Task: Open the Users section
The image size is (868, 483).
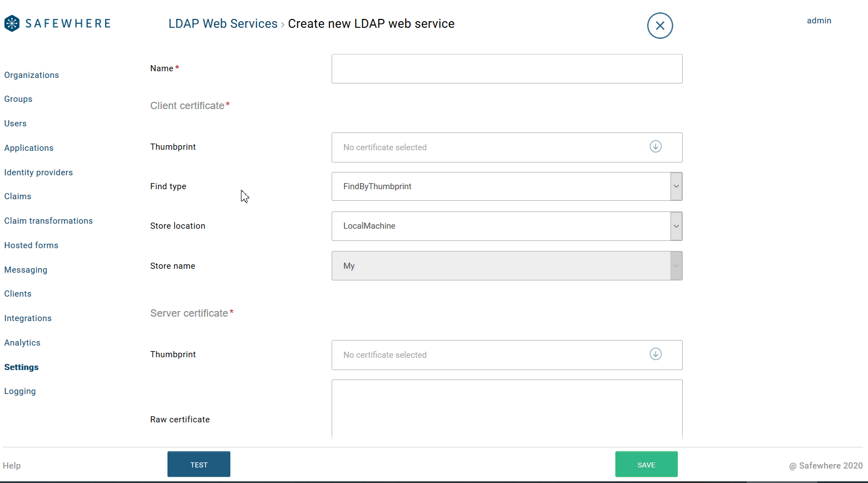Action: (x=16, y=124)
